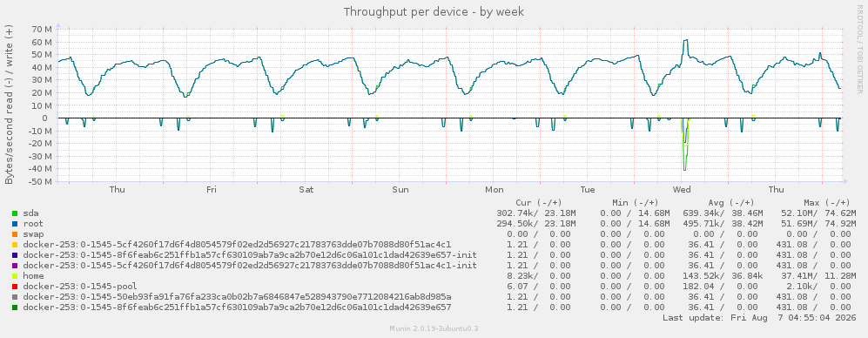
Task: Click the 'Min (-/+)' column header
Action: click(636, 203)
